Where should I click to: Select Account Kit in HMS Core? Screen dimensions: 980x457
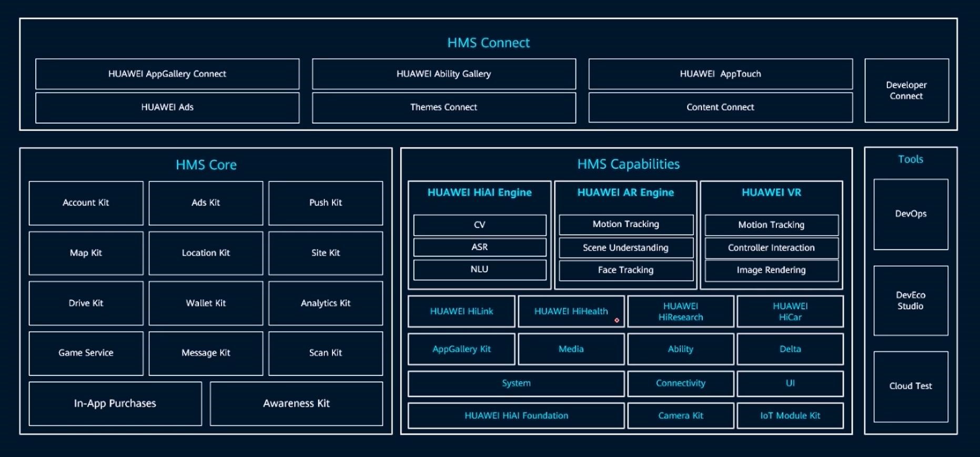86,203
